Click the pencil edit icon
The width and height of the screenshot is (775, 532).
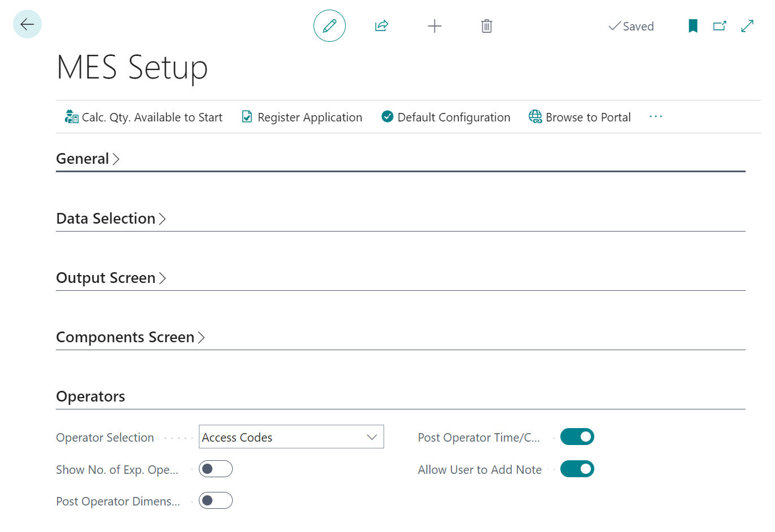[x=329, y=26]
